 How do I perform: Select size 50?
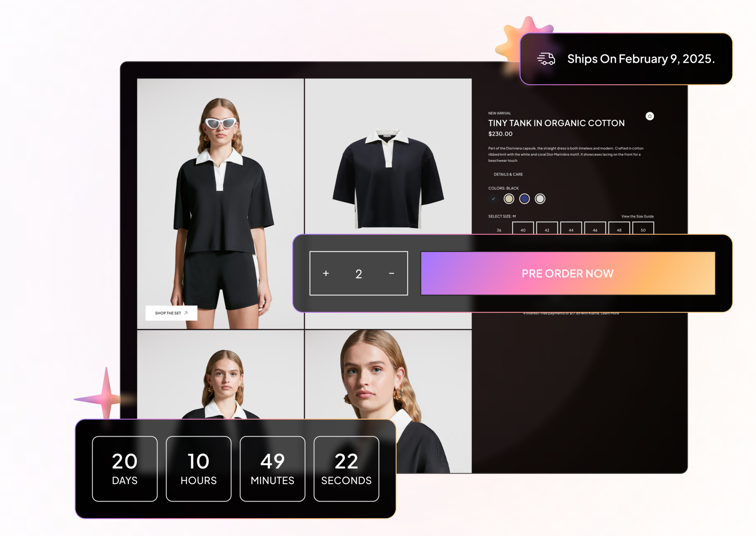643,229
